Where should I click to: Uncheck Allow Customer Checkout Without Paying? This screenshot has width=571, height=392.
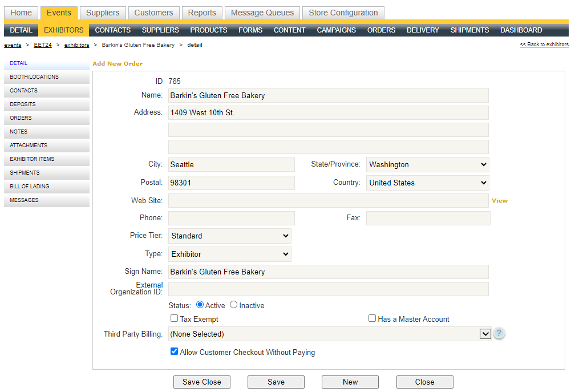point(174,351)
